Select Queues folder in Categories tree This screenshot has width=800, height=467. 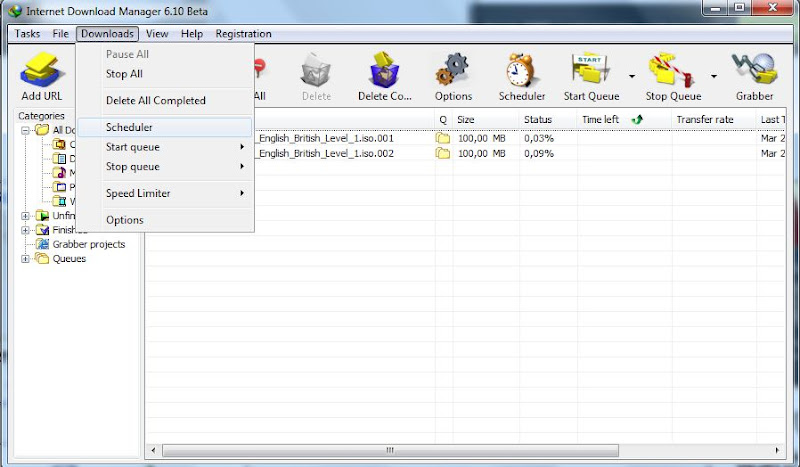(x=69, y=259)
